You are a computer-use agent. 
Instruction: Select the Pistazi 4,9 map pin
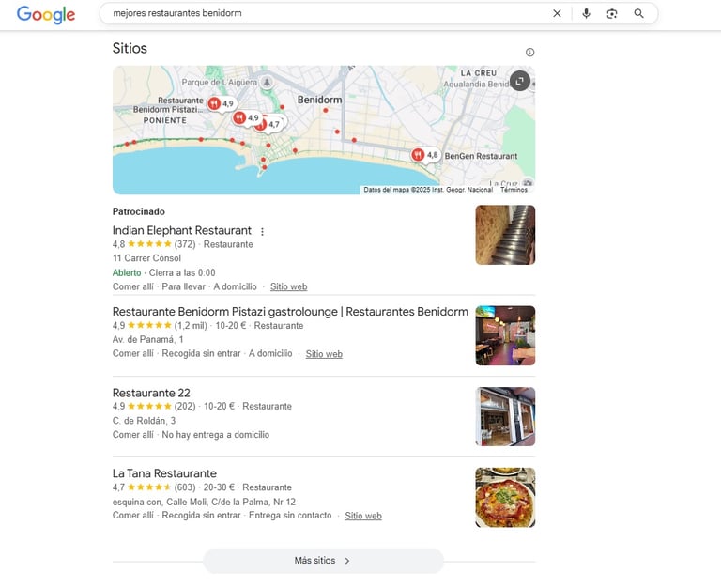222,103
